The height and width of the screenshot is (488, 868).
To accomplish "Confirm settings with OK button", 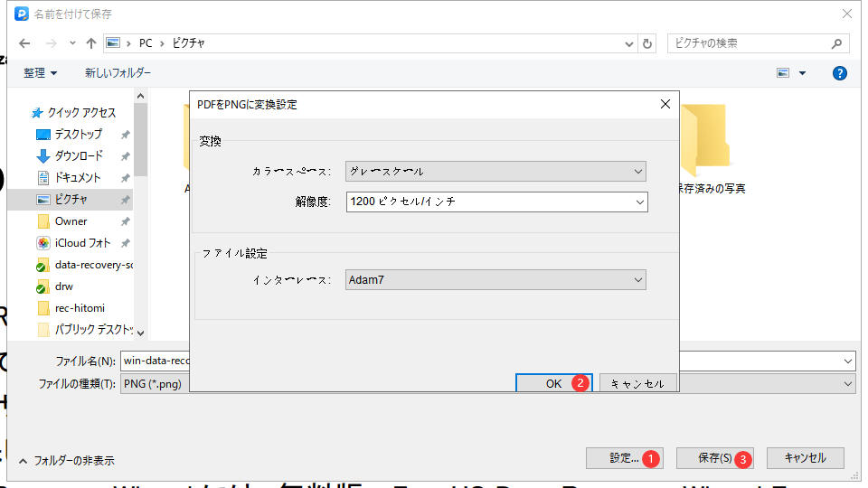I will click(554, 383).
